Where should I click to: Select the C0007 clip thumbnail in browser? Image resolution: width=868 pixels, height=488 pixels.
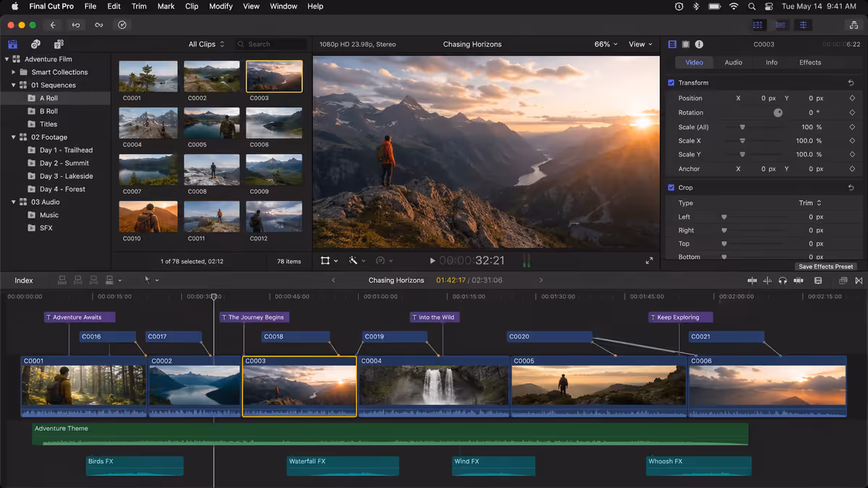[x=148, y=170]
